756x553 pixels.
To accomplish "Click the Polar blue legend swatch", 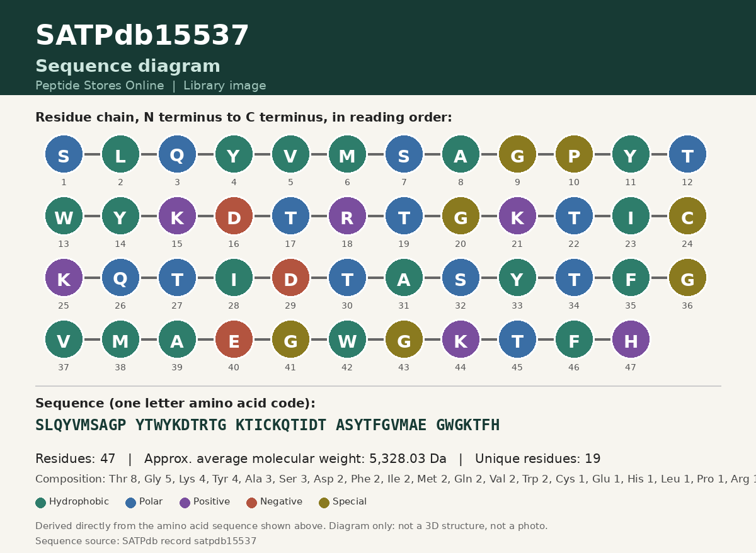I will tap(131, 503).
